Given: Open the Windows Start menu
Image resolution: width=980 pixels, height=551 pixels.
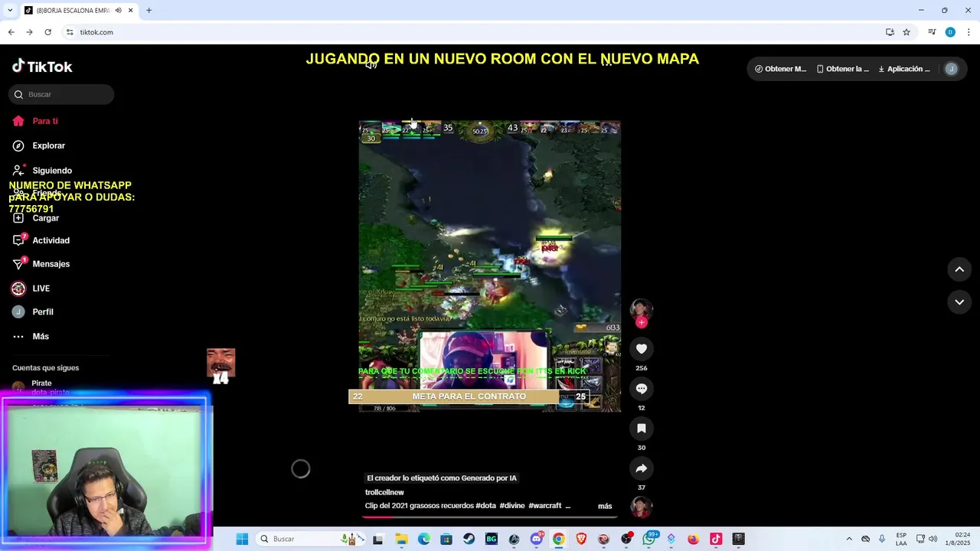Looking at the screenshot, I should (242, 539).
